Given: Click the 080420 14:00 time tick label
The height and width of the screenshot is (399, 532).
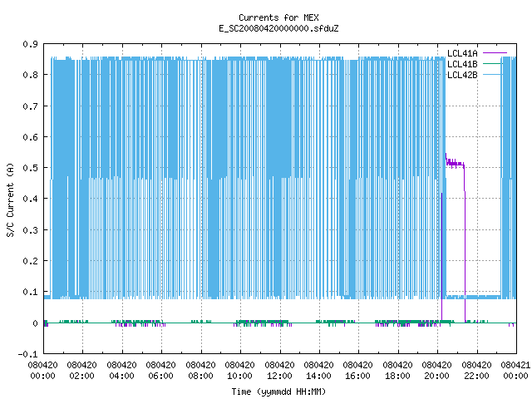Looking at the screenshot, I should tap(318, 371).
